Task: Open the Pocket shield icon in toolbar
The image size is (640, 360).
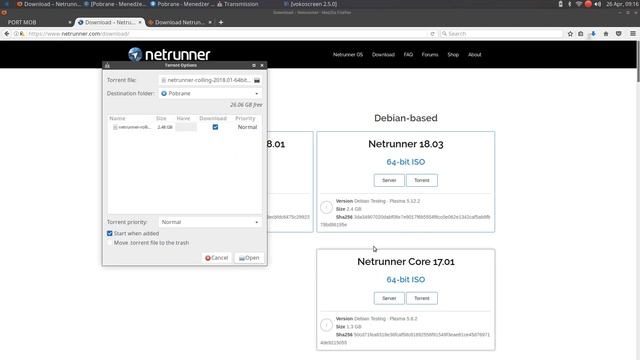Action: [x=618, y=34]
